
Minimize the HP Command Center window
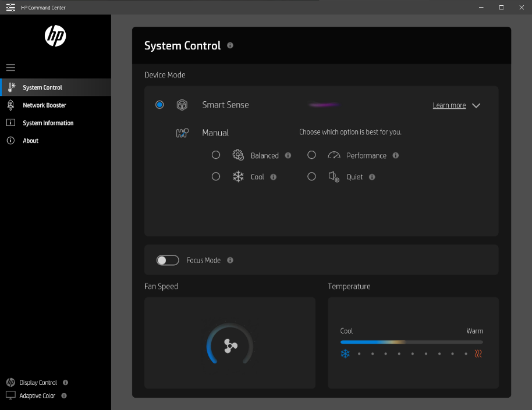click(481, 8)
